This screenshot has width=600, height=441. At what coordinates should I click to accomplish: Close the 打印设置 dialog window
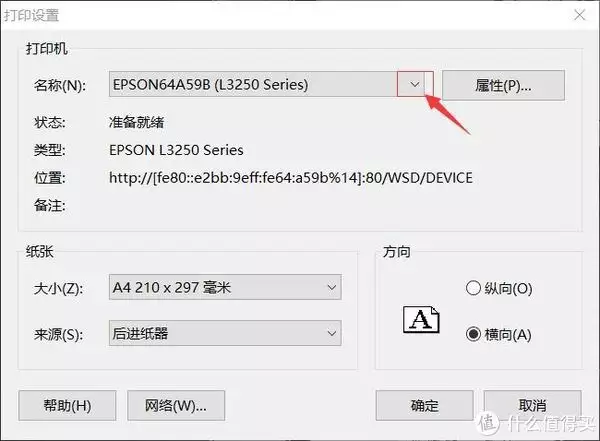(x=580, y=15)
